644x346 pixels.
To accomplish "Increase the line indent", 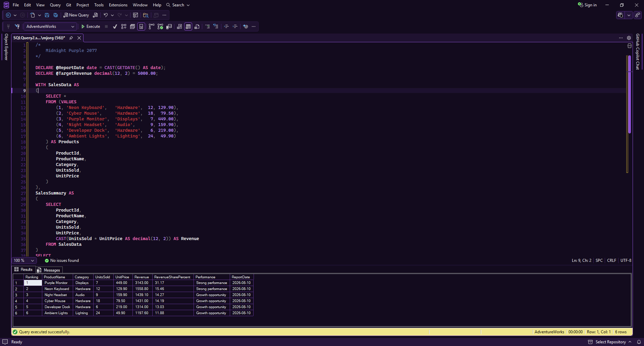I will 235,26.
